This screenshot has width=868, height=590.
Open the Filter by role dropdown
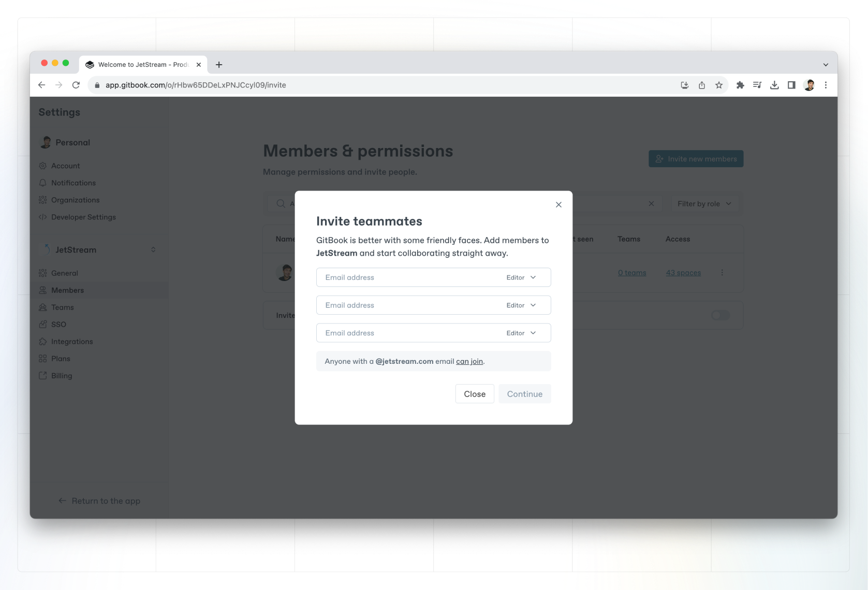pyautogui.click(x=704, y=204)
